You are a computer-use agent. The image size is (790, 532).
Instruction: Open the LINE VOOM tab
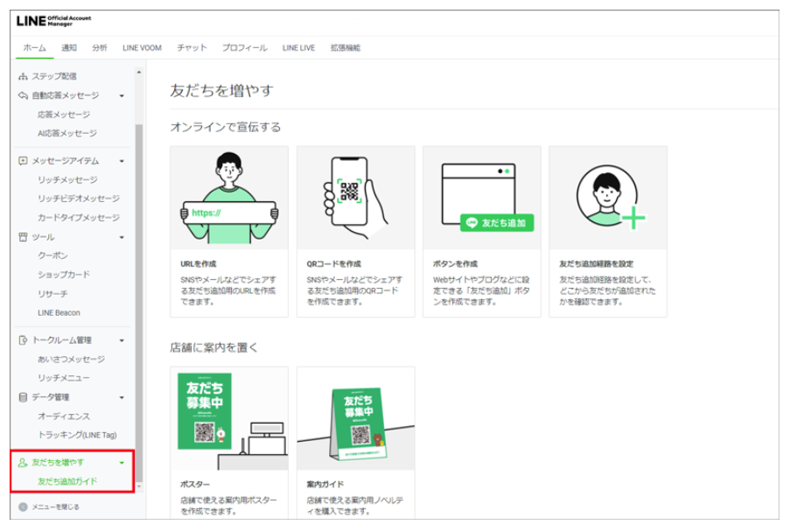[x=142, y=47]
